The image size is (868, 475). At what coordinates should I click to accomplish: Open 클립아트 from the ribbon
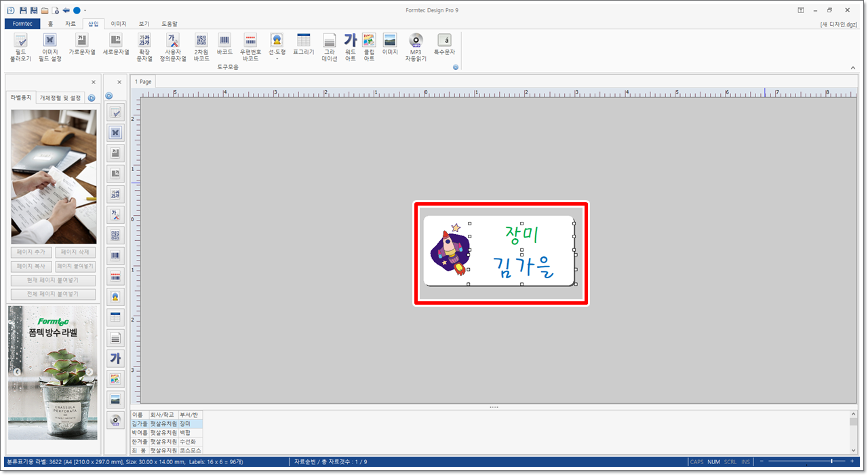point(369,47)
